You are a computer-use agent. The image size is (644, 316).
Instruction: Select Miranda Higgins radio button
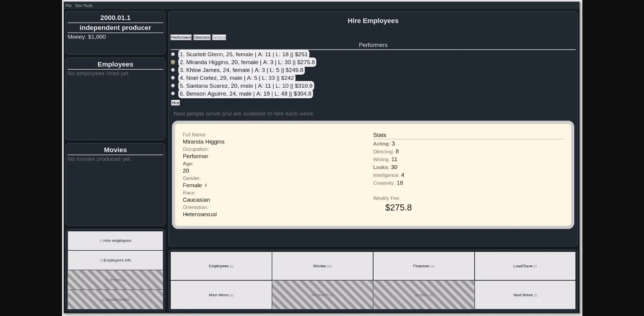pos(173,62)
